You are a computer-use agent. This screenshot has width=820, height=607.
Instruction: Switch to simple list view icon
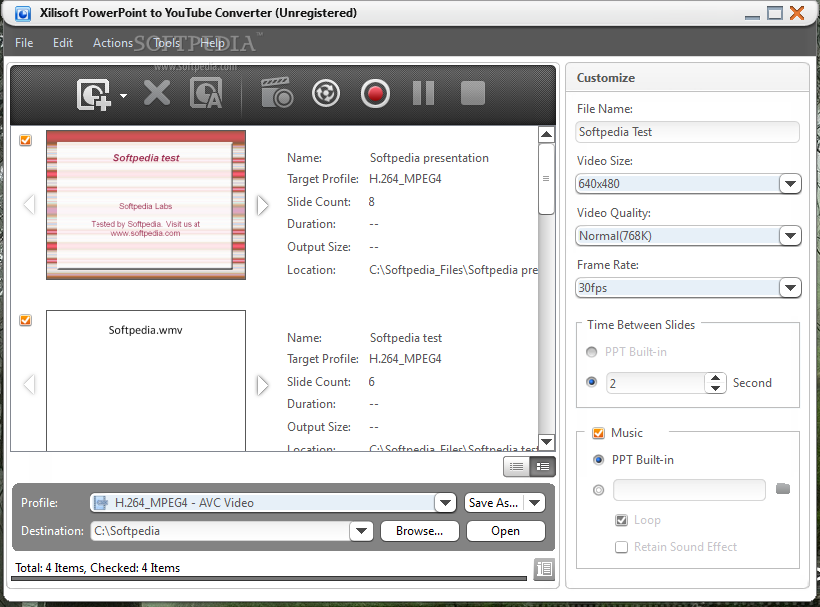[x=517, y=466]
